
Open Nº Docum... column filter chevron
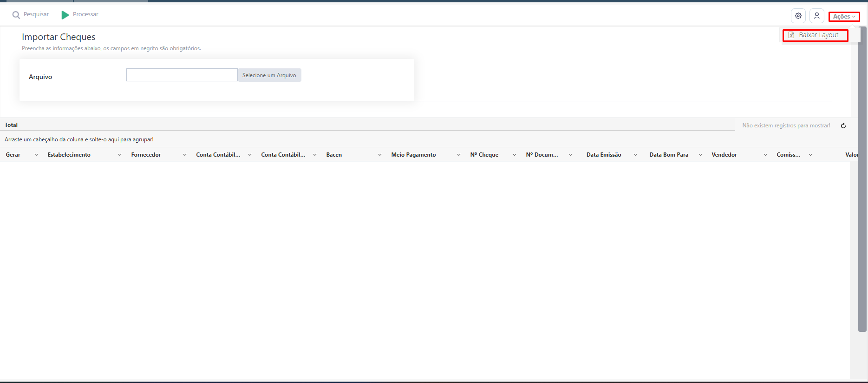point(570,155)
